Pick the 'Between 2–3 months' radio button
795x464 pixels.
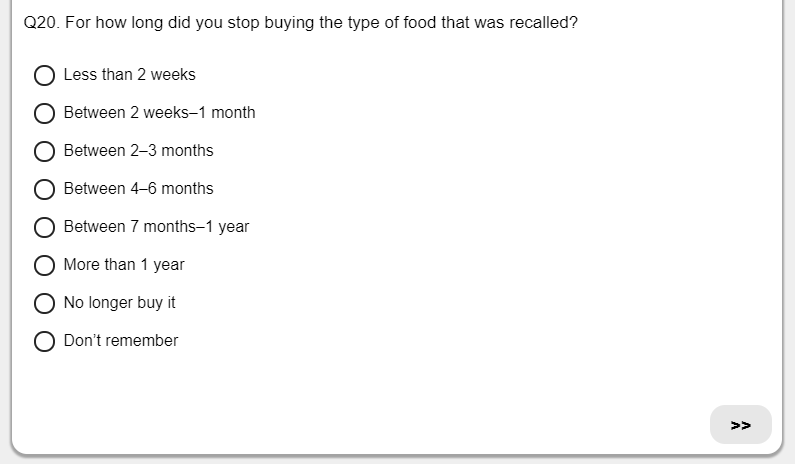[x=44, y=151]
